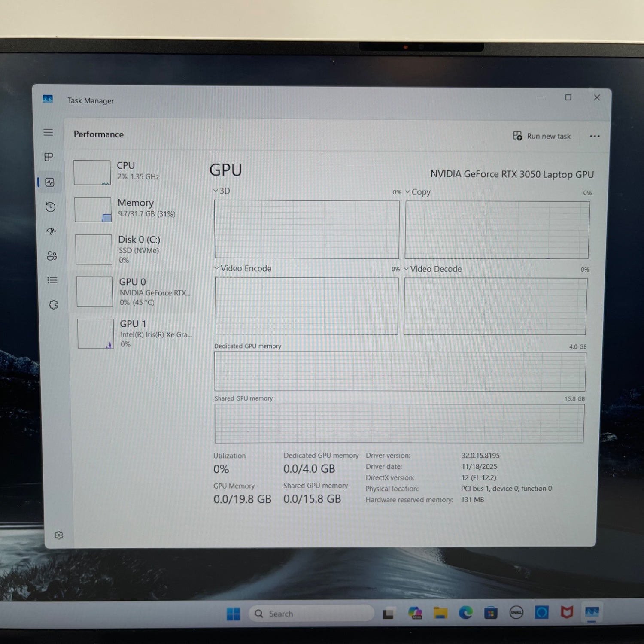Go to the Processes page icon
This screenshot has width=644, height=644.
49,157
